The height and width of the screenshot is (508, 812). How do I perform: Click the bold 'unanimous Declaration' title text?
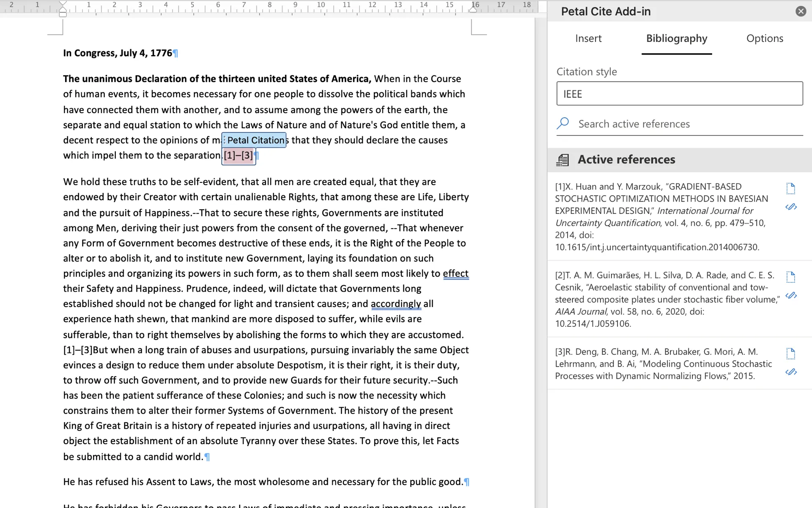point(217,79)
